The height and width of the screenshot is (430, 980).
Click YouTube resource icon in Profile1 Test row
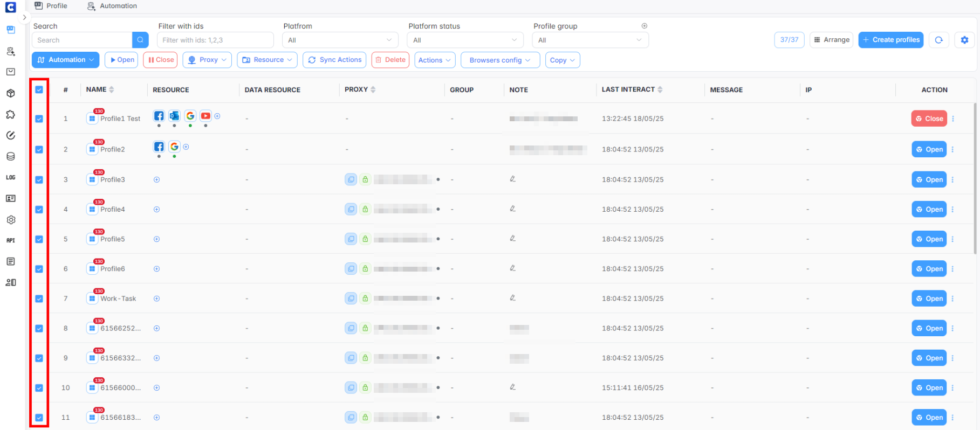click(x=205, y=116)
